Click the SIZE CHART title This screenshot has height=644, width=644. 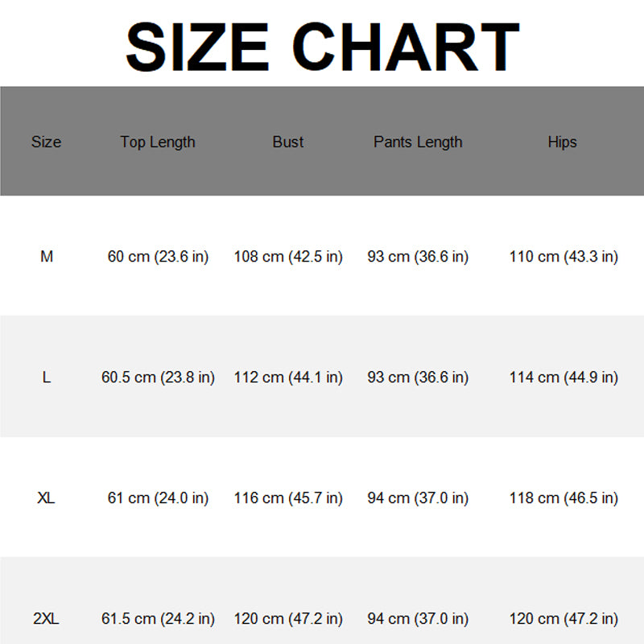point(323,47)
